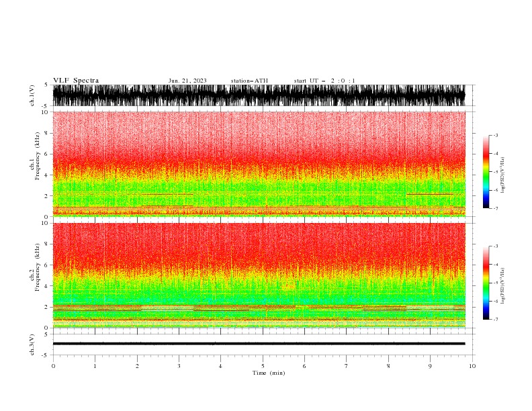532x411 pixels.
Task: Click the '6' kHz tick on ch.2 axis
Action: 46,265
